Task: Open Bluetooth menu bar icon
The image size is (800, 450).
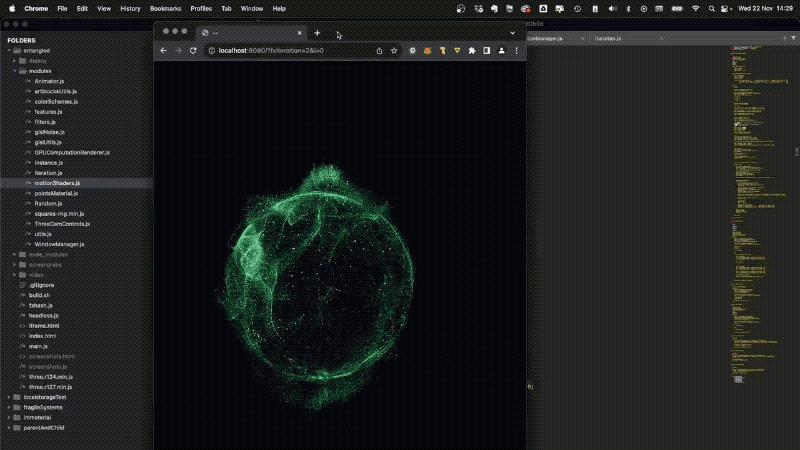Action: tap(628, 9)
